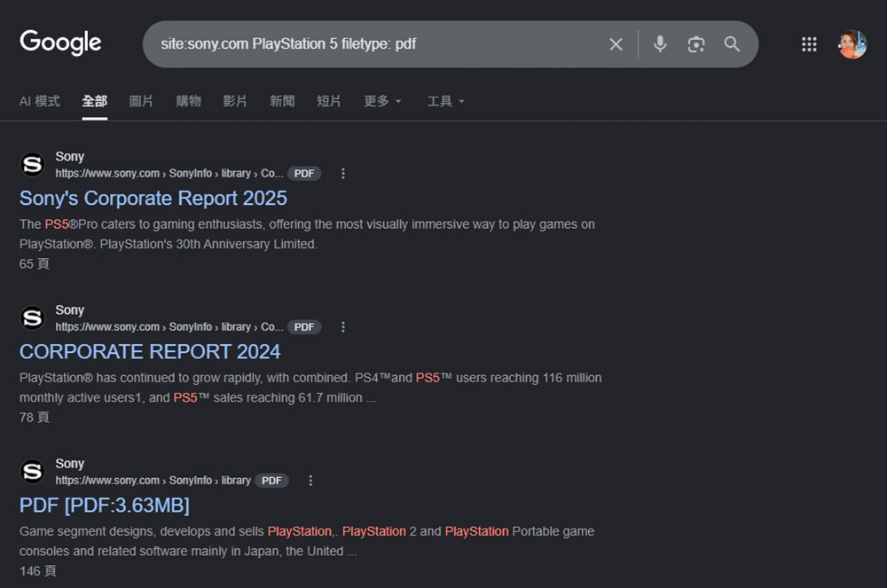Click PDF badge on 3.63MB result

(271, 481)
